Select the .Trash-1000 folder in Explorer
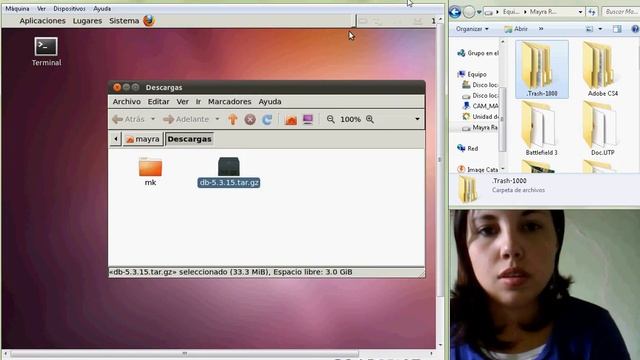This screenshot has height=360, width=640. click(542, 69)
